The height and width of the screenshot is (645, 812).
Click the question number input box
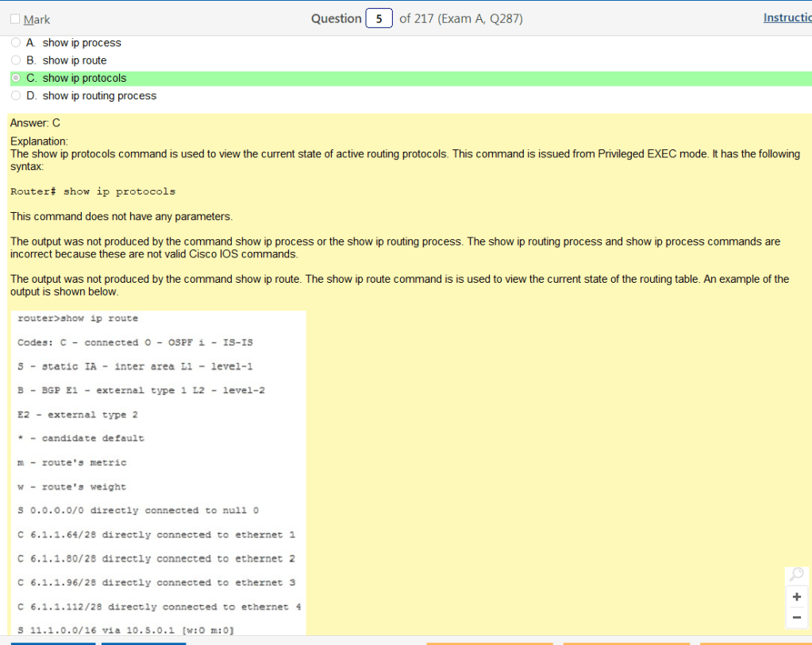379,19
